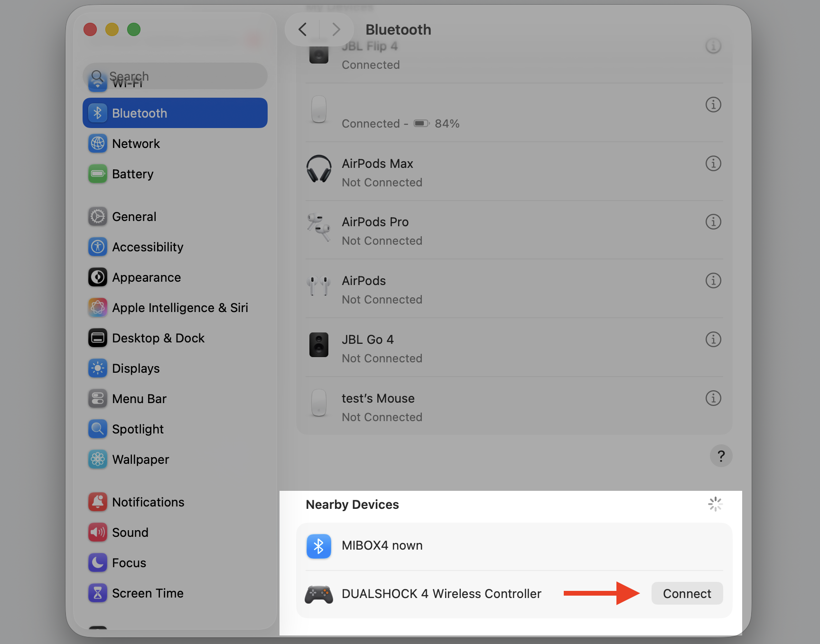Select Bluetooth in the sidebar
The width and height of the screenshot is (820, 644).
pos(175,113)
